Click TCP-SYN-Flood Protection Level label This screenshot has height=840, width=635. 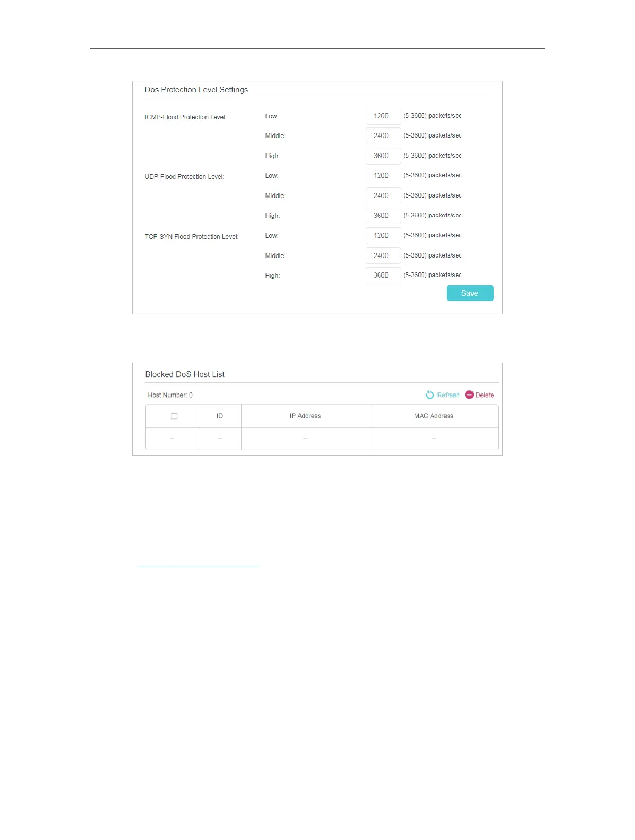[192, 237]
